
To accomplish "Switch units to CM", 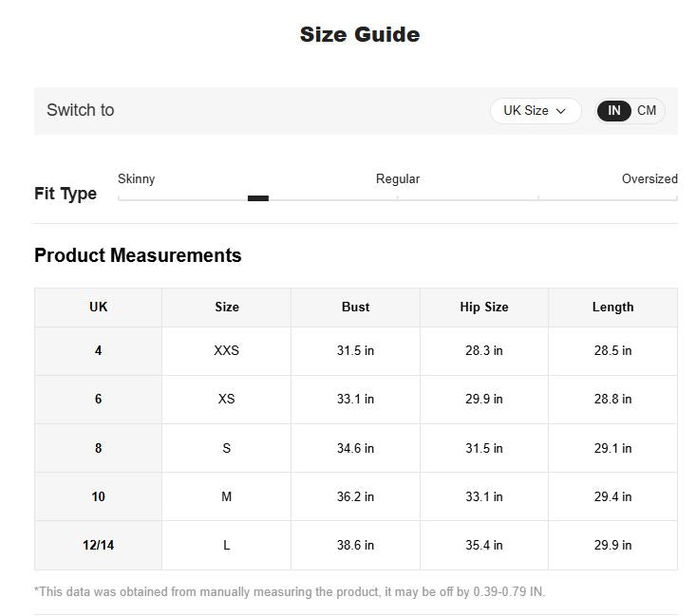I will 647,111.
